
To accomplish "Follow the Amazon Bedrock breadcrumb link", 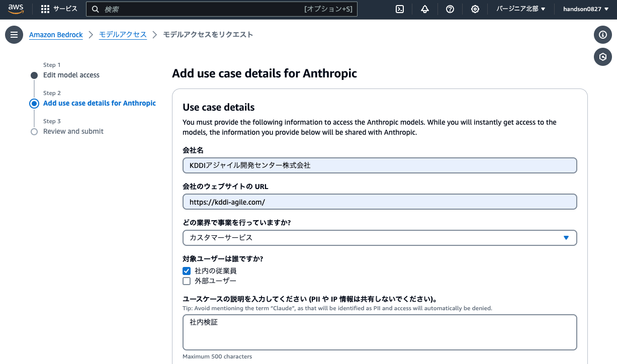I will click(56, 35).
